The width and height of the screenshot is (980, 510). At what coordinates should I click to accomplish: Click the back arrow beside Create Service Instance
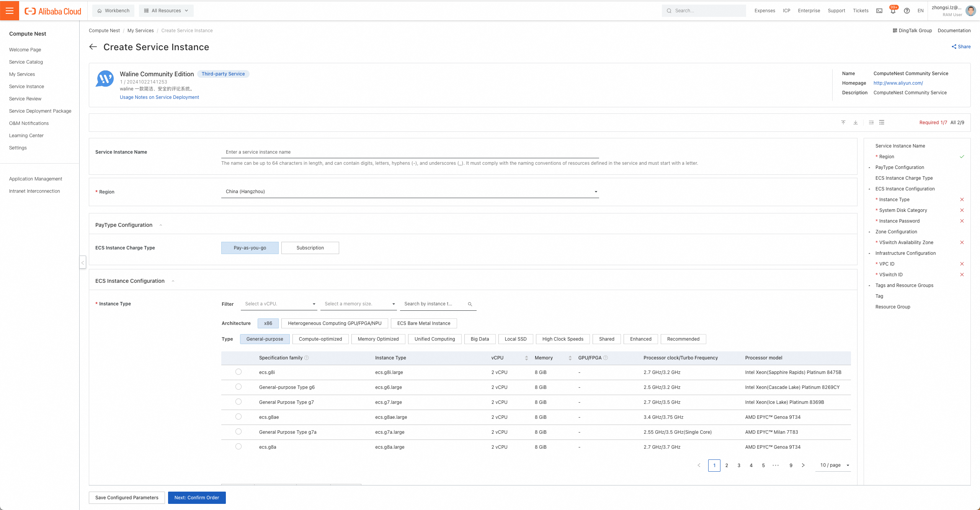tap(93, 47)
